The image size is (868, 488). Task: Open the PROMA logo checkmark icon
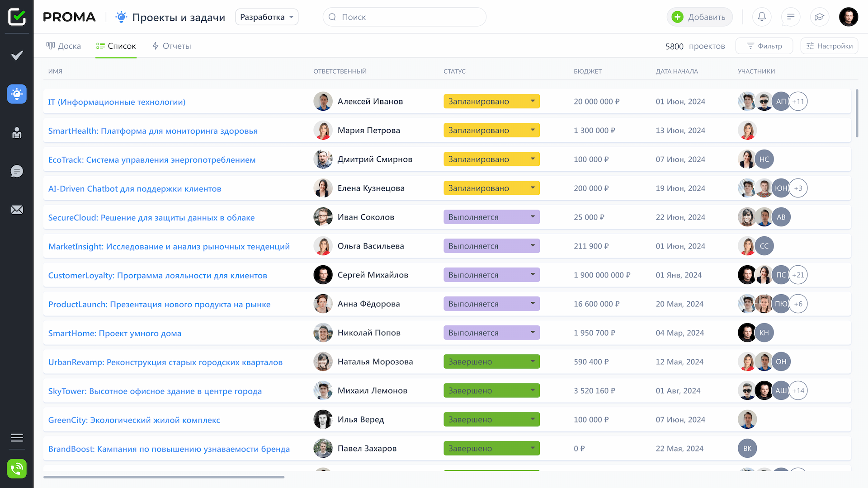click(17, 17)
